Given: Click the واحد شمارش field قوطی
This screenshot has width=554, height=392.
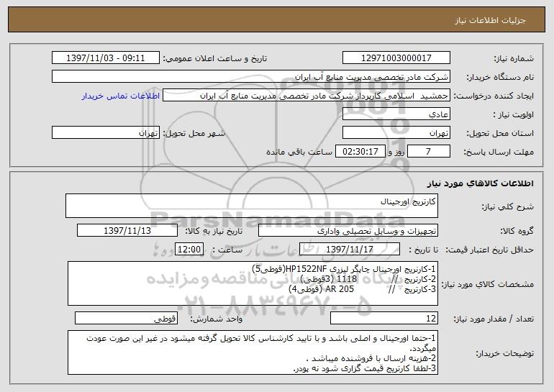Looking at the screenshot, I should 126,318.
